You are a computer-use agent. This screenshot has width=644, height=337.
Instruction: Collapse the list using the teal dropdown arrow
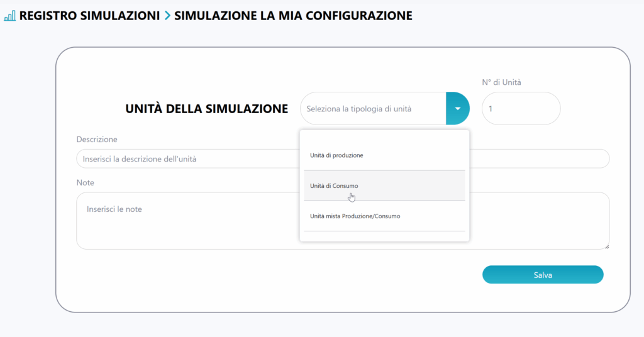(458, 108)
